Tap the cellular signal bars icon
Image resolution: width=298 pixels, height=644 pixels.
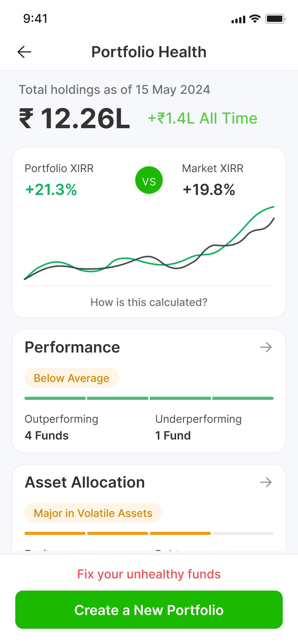pyautogui.click(x=238, y=19)
